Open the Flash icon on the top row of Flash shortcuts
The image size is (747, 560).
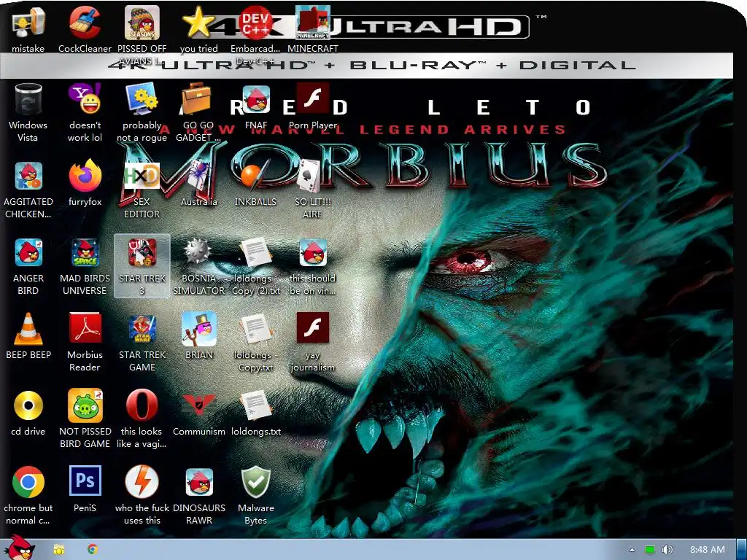pyautogui.click(x=313, y=98)
